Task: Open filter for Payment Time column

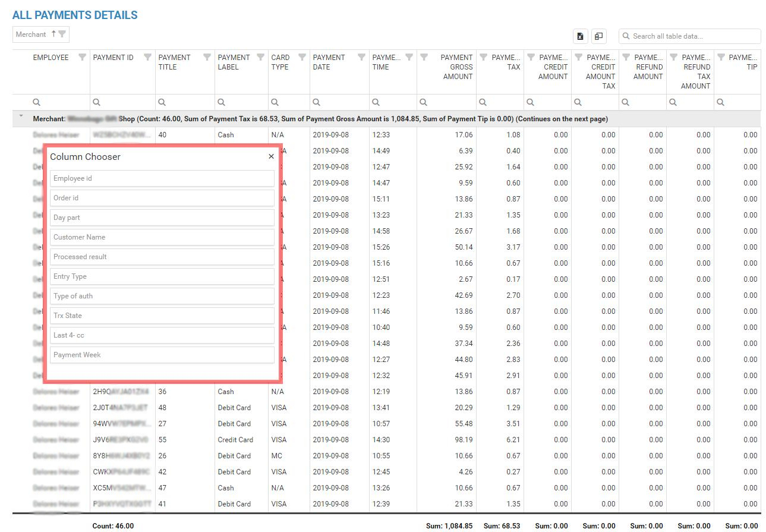Action: 409,58
